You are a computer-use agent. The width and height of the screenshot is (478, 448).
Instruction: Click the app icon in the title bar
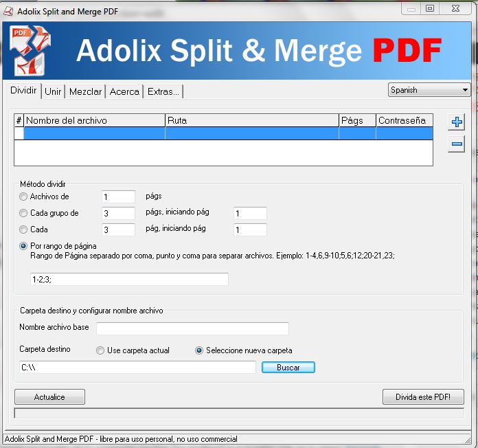(x=8, y=12)
